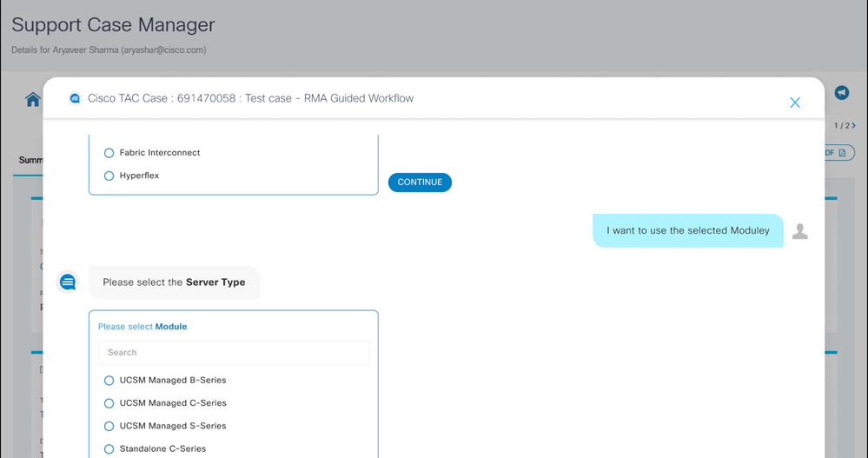This screenshot has width=868, height=458.
Task: Click the Support Case Manager heading
Action: [113, 25]
